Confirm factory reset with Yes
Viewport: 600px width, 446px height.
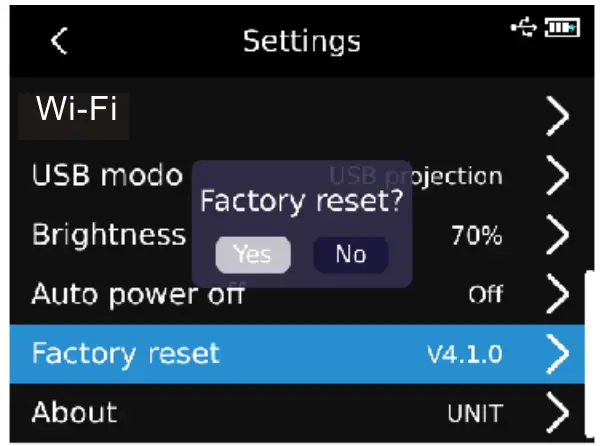click(x=253, y=255)
